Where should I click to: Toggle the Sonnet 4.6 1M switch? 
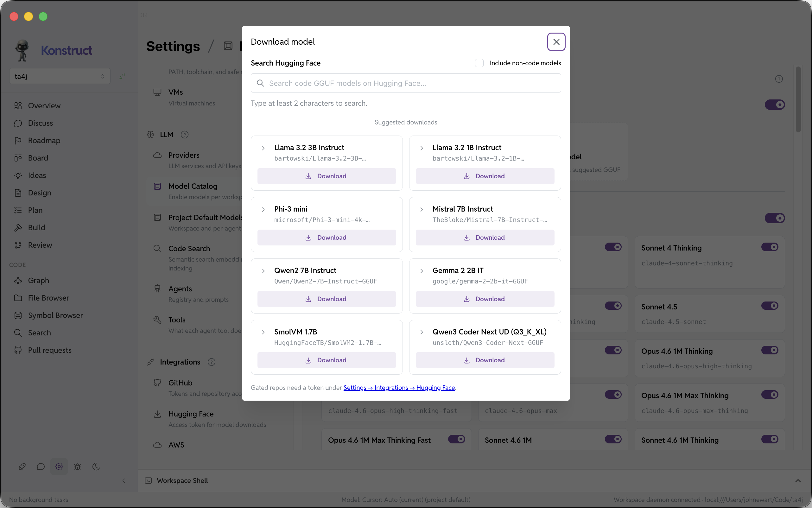tap(613, 439)
